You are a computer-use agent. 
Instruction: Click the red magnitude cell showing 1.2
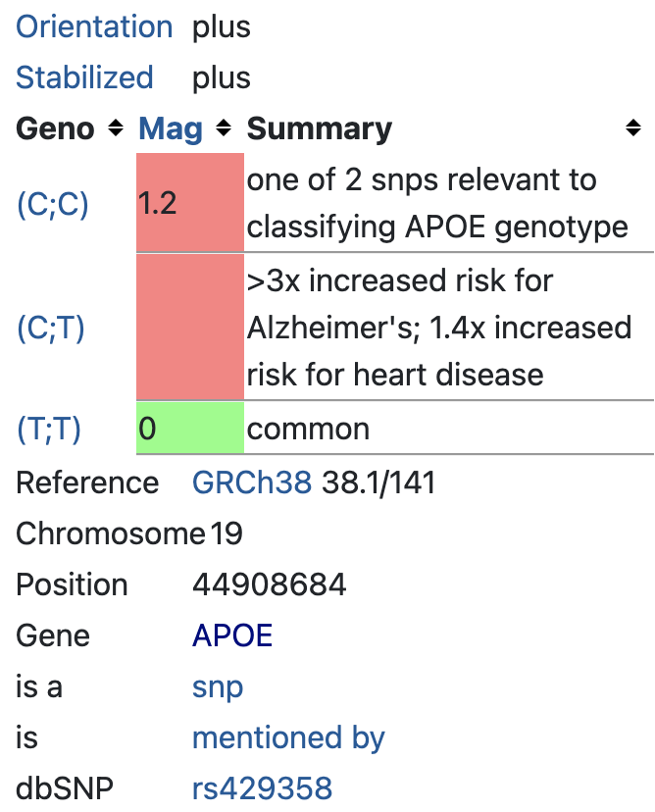point(189,203)
